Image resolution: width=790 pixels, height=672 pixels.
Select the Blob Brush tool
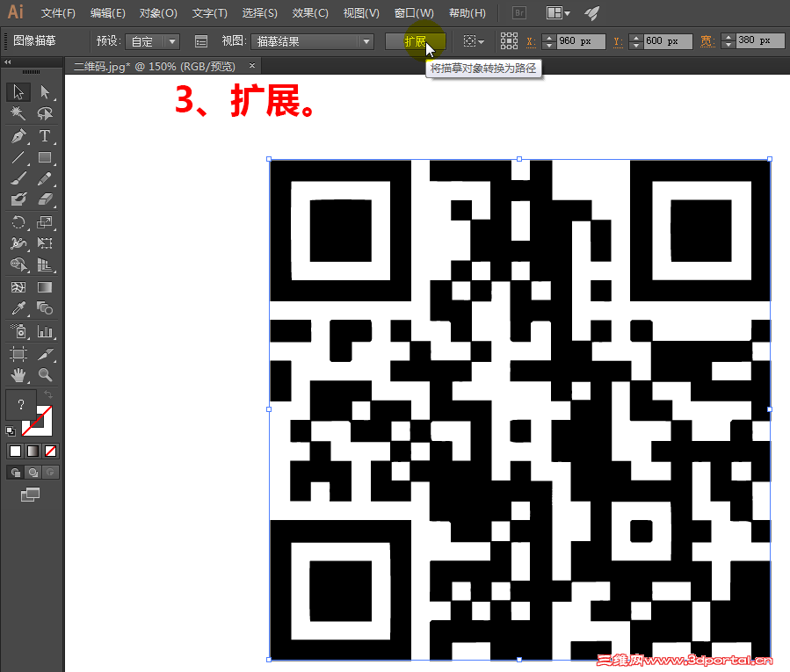tap(18, 199)
